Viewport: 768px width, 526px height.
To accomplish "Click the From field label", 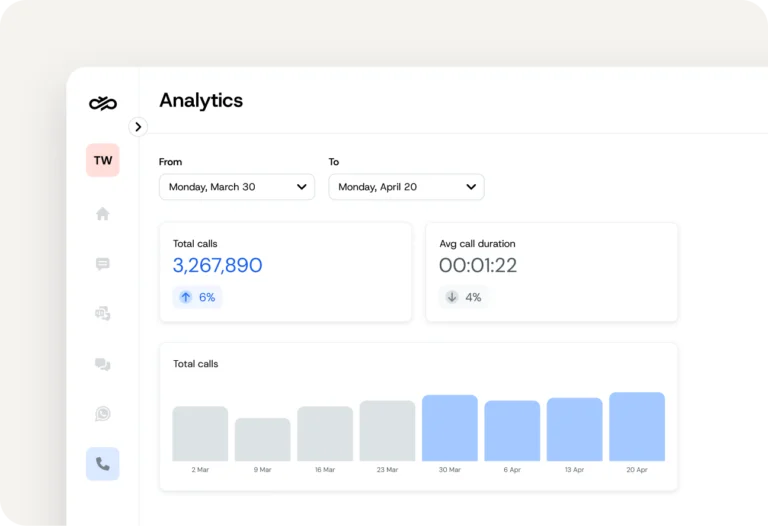I will point(170,162).
